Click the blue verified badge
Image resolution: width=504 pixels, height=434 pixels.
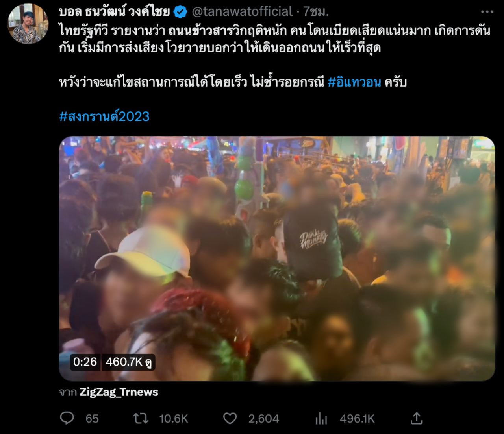tap(180, 12)
